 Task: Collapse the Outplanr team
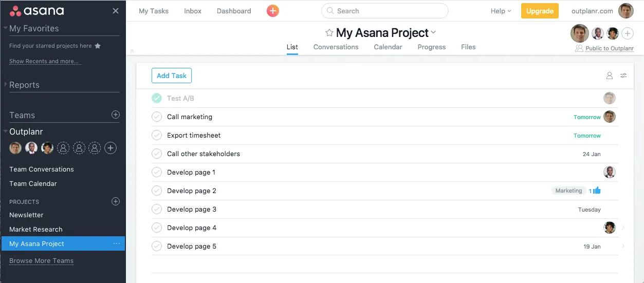tap(5, 131)
